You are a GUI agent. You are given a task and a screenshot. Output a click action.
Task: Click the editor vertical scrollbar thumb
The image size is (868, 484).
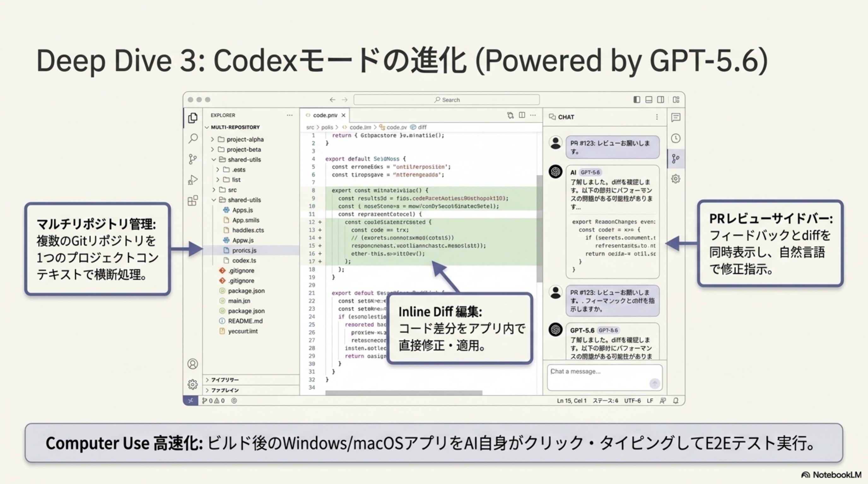[x=539, y=228]
